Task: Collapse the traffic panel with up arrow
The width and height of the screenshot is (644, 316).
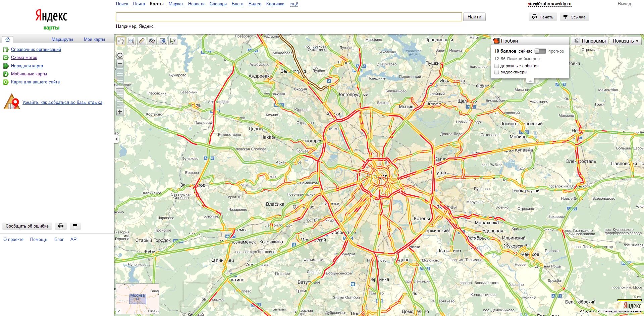Action: click(530, 81)
